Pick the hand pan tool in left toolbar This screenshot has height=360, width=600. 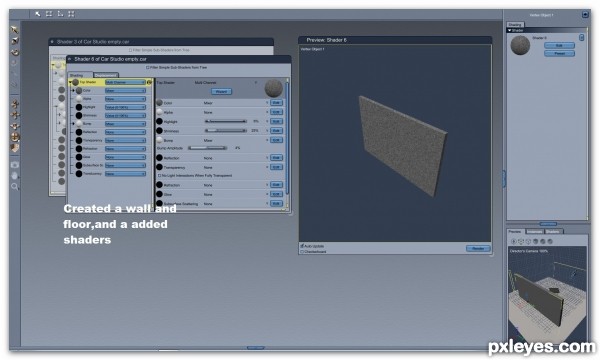coord(15,176)
